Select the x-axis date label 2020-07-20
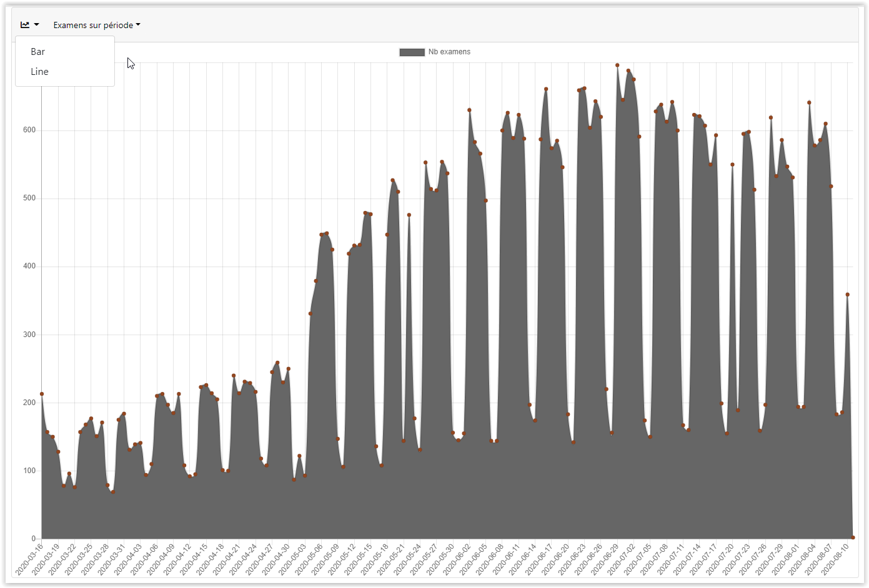Image resolution: width=869 pixels, height=588 pixels. [720, 559]
